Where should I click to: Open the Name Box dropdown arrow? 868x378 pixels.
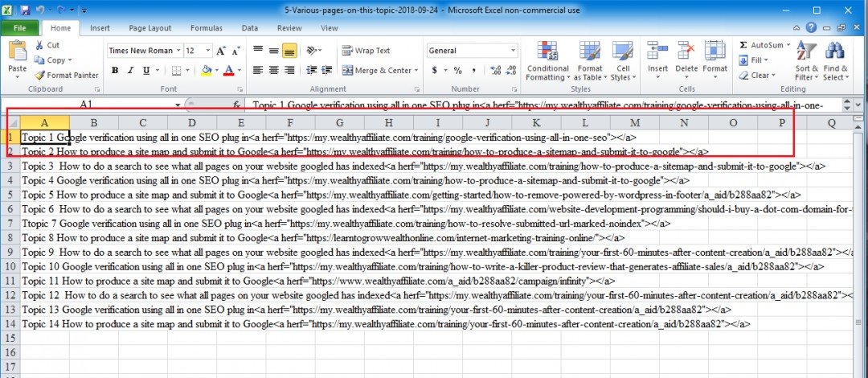(x=178, y=105)
